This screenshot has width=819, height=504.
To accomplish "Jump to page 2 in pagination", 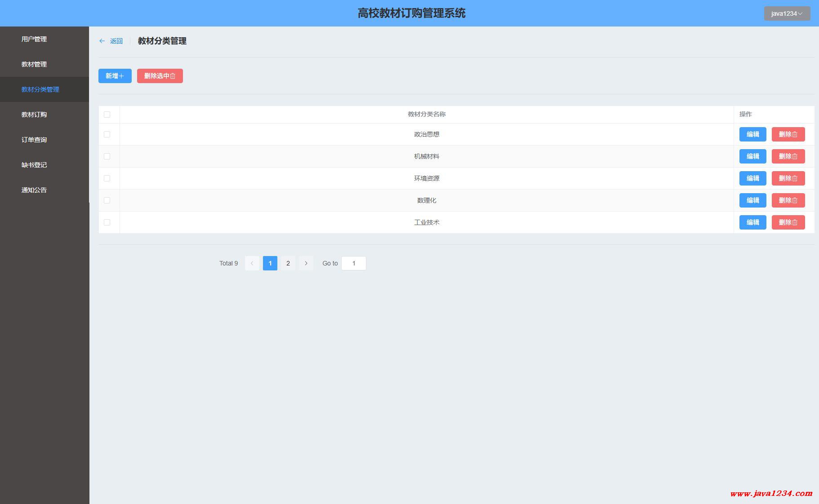I will [x=288, y=263].
